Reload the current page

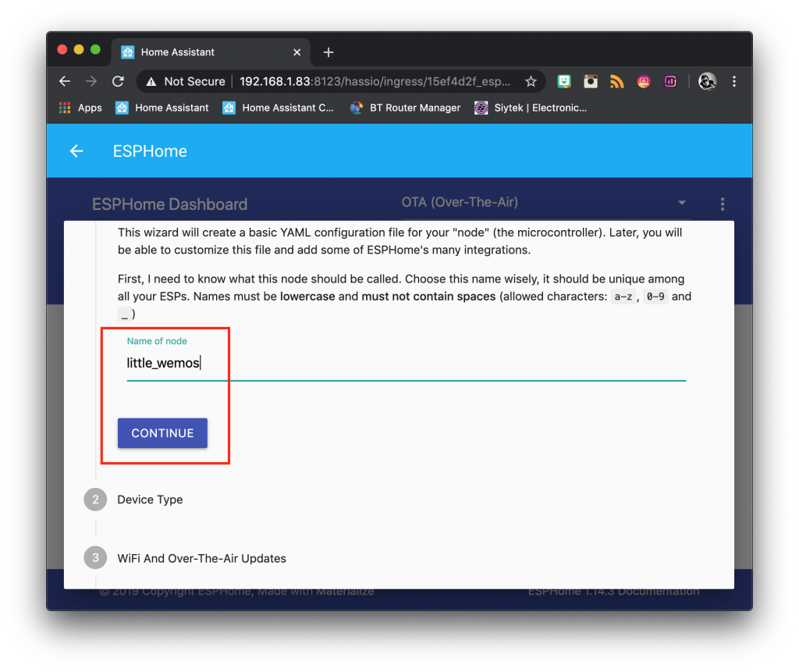119,81
